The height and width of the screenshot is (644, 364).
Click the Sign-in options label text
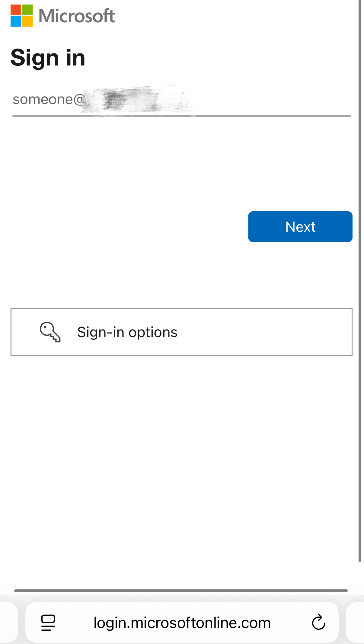point(127,332)
